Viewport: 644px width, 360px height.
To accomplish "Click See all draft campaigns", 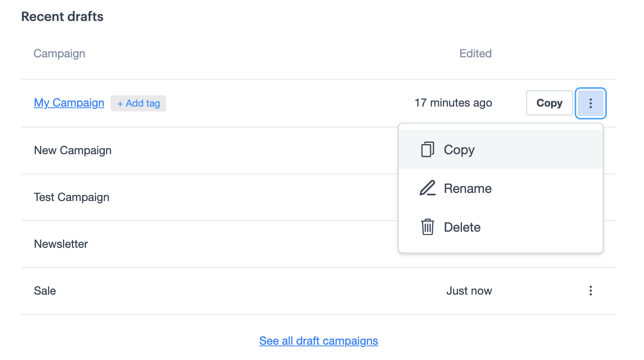I will point(318,341).
